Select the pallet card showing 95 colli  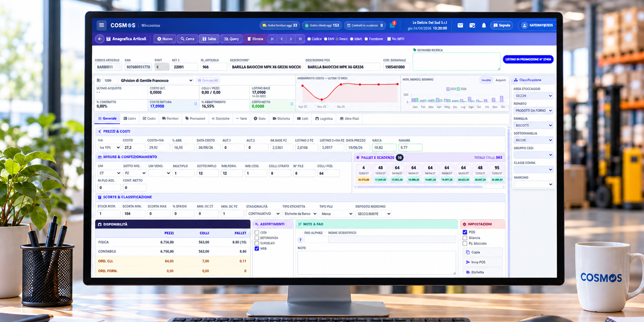497,174
